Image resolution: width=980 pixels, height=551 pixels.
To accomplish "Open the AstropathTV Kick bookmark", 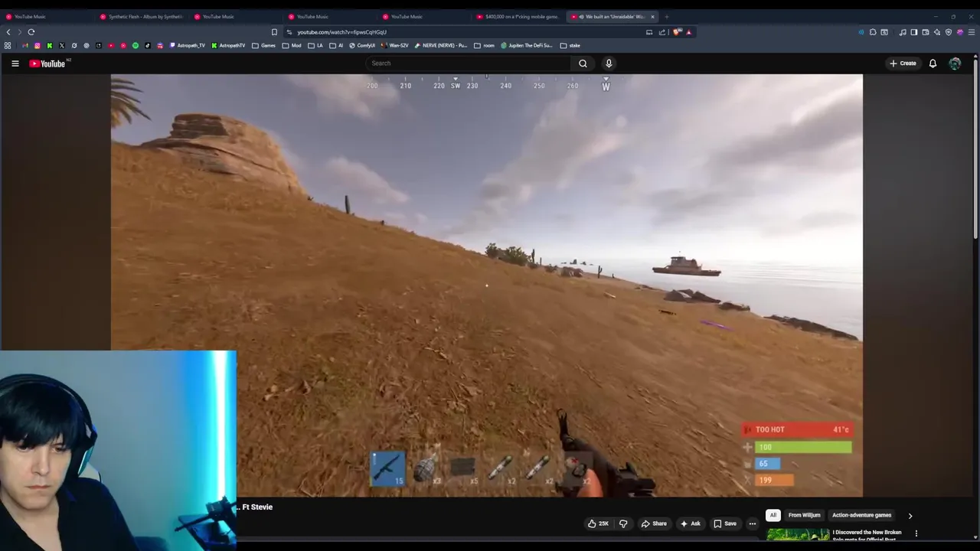I will pyautogui.click(x=228, y=46).
